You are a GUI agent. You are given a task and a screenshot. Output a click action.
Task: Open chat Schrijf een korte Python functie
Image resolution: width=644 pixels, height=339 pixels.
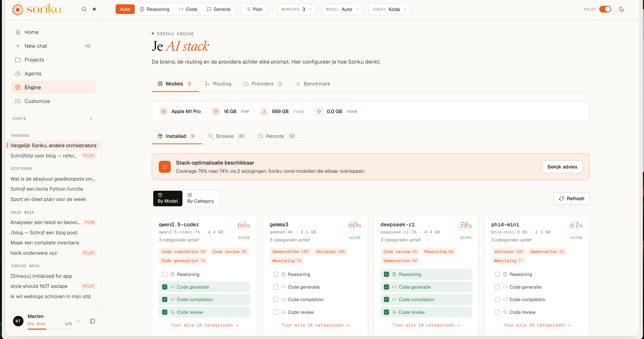coord(47,189)
